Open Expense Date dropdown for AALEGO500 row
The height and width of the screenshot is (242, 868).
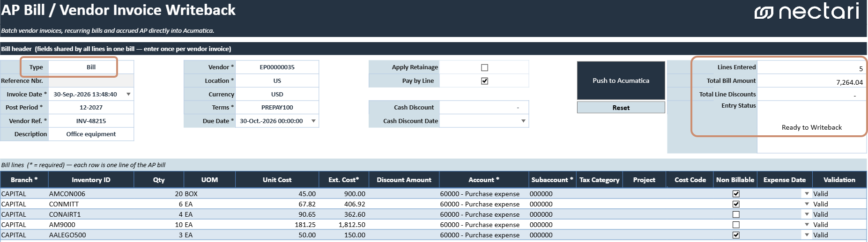tap(807, 235)
